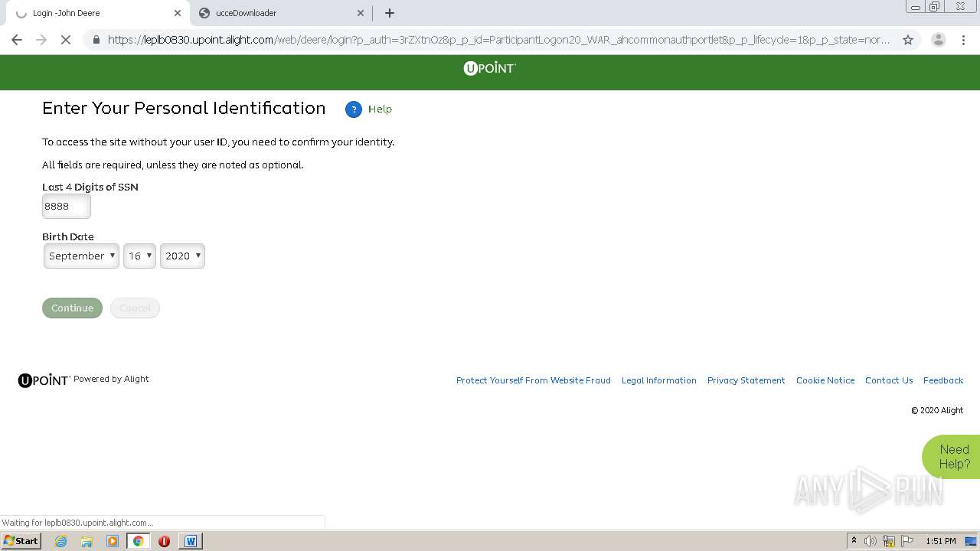The width and height of the screenshot is (980, 551).
Task: Click the network tray icon
Action: (889, 541)
